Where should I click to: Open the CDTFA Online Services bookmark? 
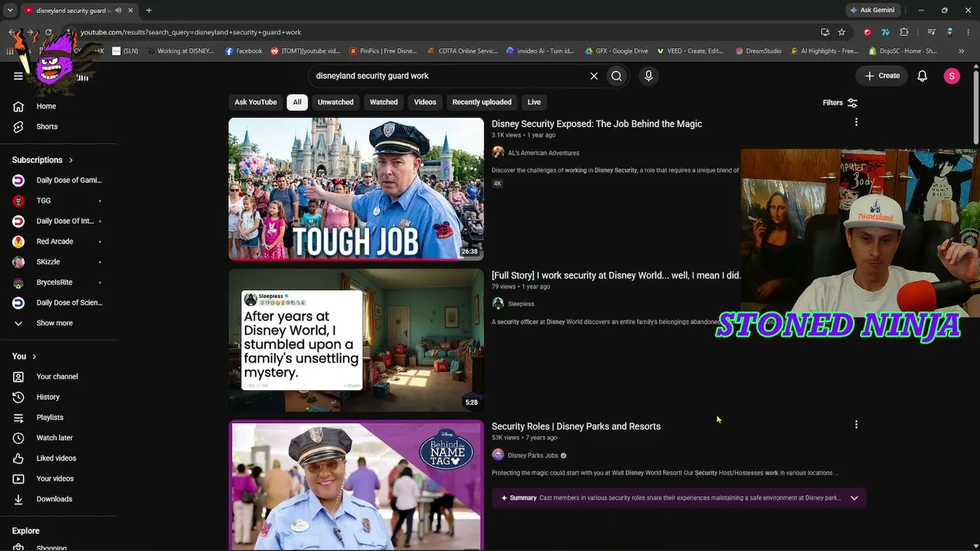click(462, 51)
